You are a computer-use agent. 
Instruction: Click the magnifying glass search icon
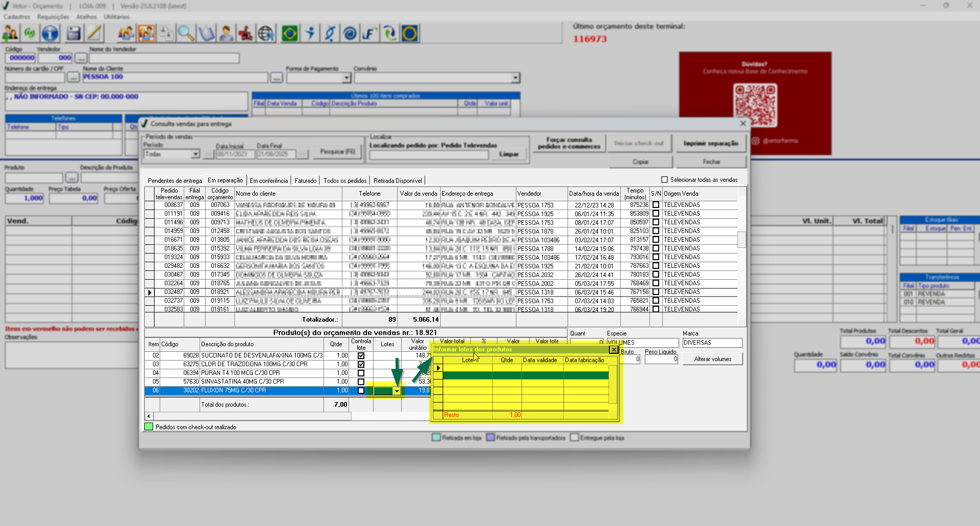[x=186, y=34]
